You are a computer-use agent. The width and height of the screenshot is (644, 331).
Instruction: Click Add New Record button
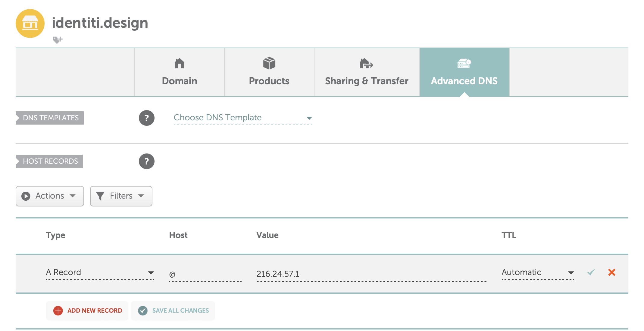(x=87, y=311)
